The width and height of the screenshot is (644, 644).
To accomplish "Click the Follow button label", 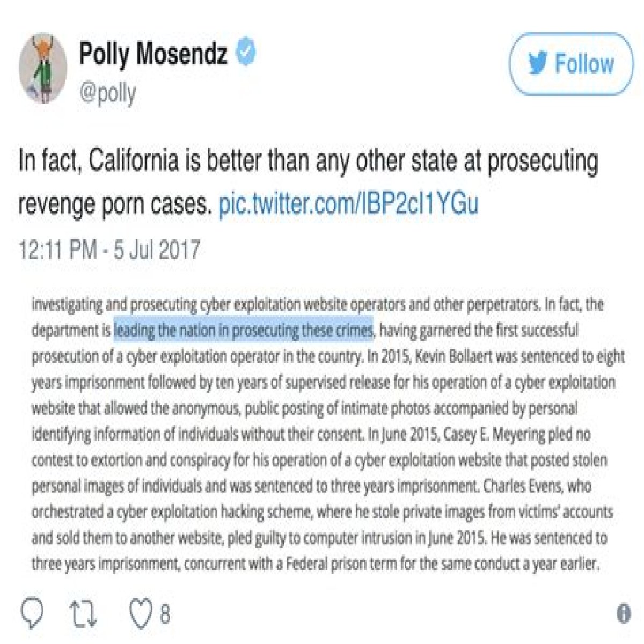I will click(x=584, y=63).
